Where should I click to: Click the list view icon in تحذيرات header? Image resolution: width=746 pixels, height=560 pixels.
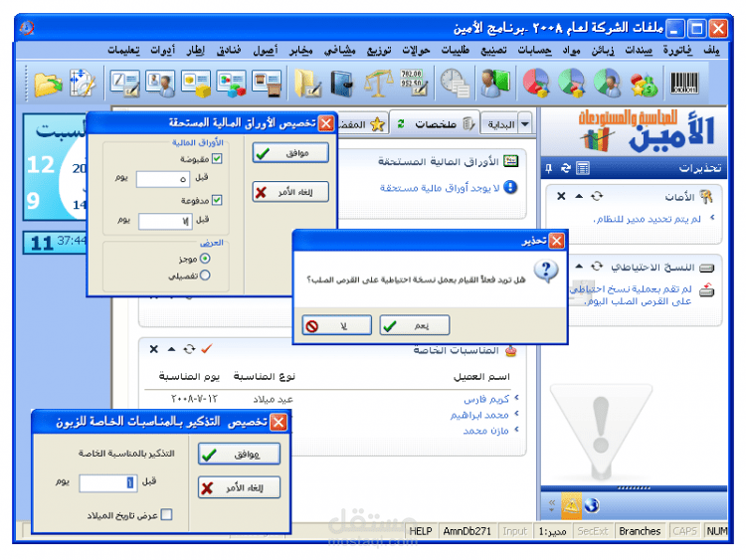click(x=582, y=168)
